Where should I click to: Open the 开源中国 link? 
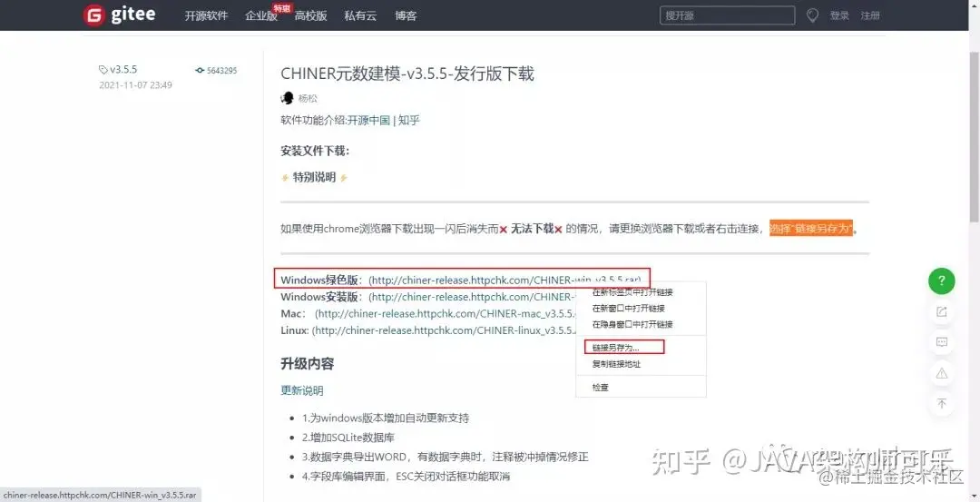pos(368,121)
